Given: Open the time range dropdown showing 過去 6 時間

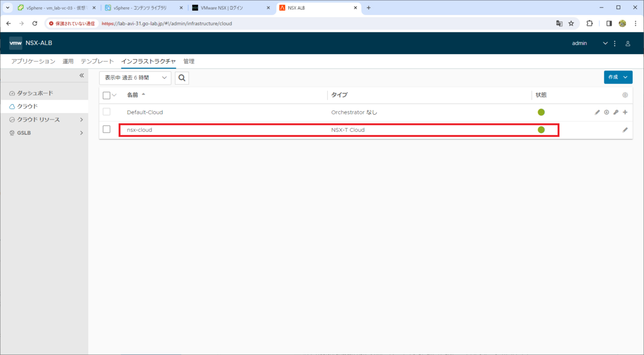Looking at the screenshot, I should pyautogui.click(x=135, y=78).
